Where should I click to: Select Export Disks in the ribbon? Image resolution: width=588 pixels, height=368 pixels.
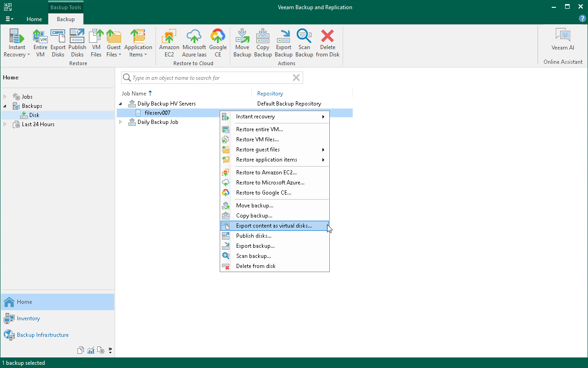tap(58, 43)
